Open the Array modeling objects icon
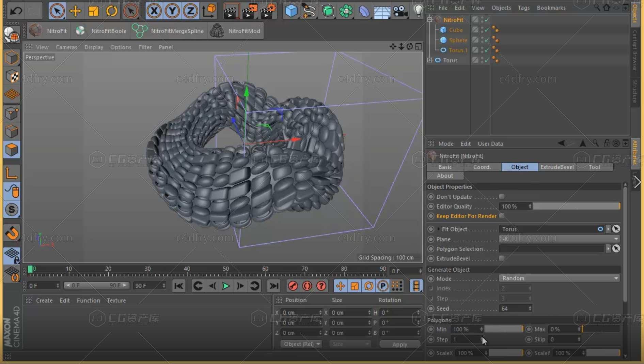 (x=346, y=11)
